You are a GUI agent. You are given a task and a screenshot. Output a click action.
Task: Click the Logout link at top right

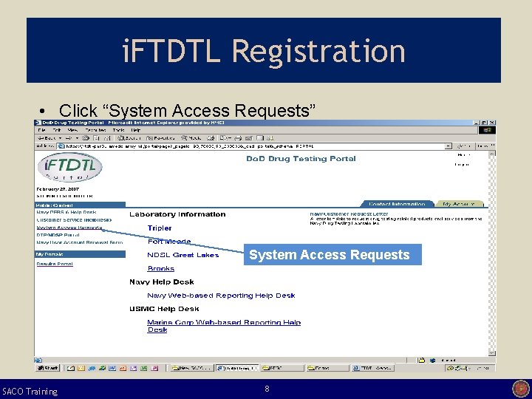(x=462, y=165)
